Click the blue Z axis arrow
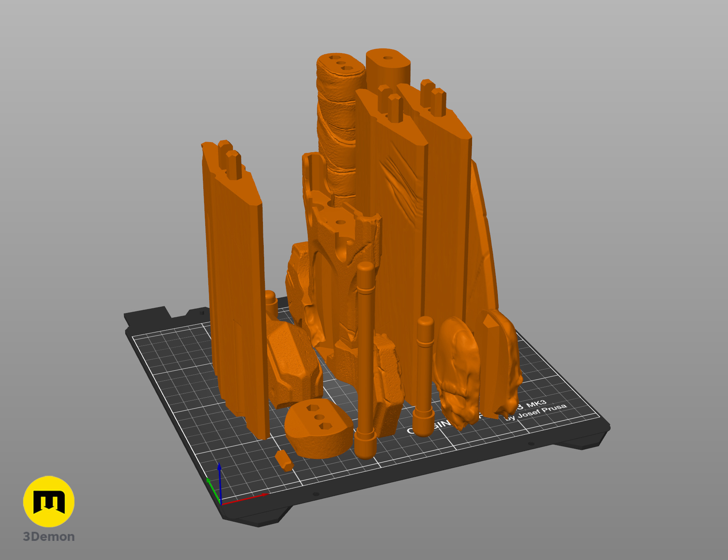 [220, 483]
